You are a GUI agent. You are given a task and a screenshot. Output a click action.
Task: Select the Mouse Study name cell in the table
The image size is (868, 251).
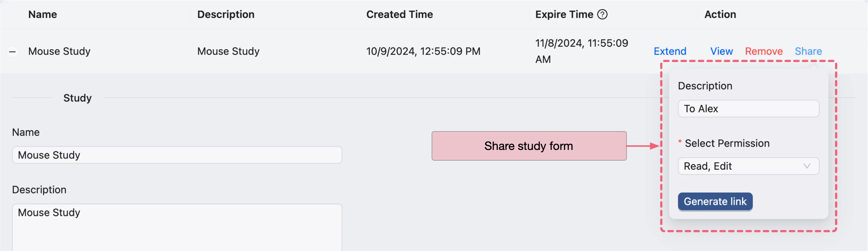[59, 51]
